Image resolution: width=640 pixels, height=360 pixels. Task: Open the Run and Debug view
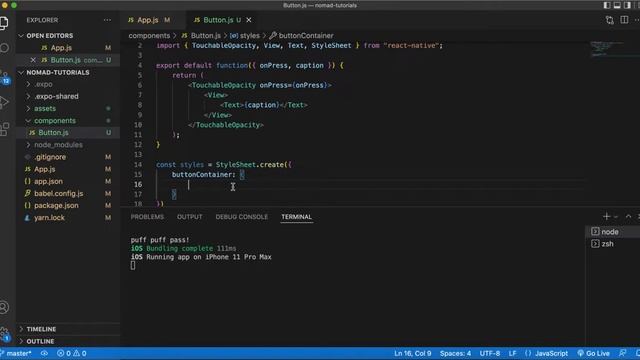4,102
